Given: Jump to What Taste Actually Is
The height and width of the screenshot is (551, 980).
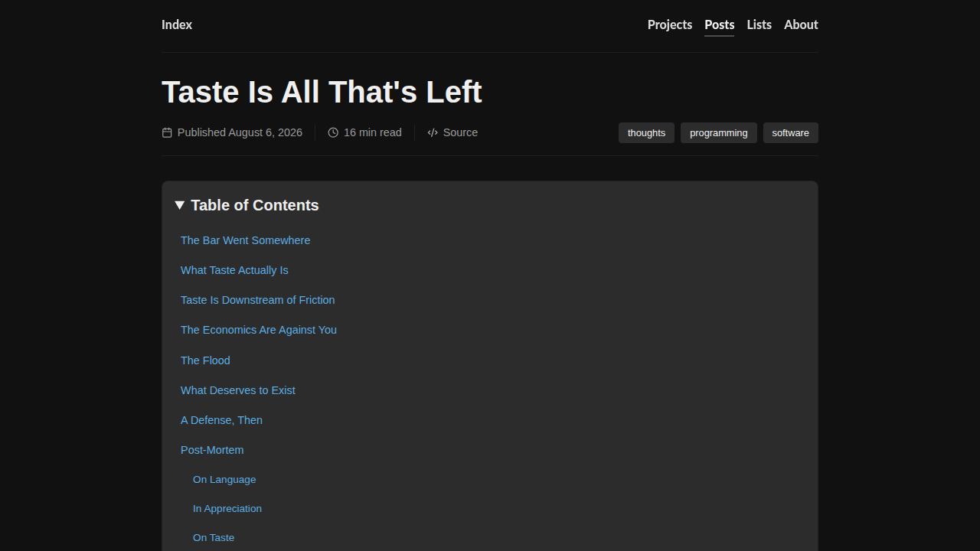Looking at the screenshot, I should point(234,270).
